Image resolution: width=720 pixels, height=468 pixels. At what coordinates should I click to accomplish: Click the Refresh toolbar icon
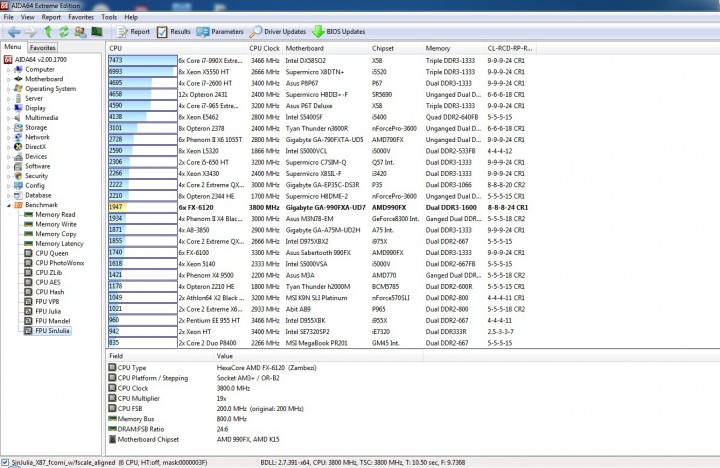[63, 32]
